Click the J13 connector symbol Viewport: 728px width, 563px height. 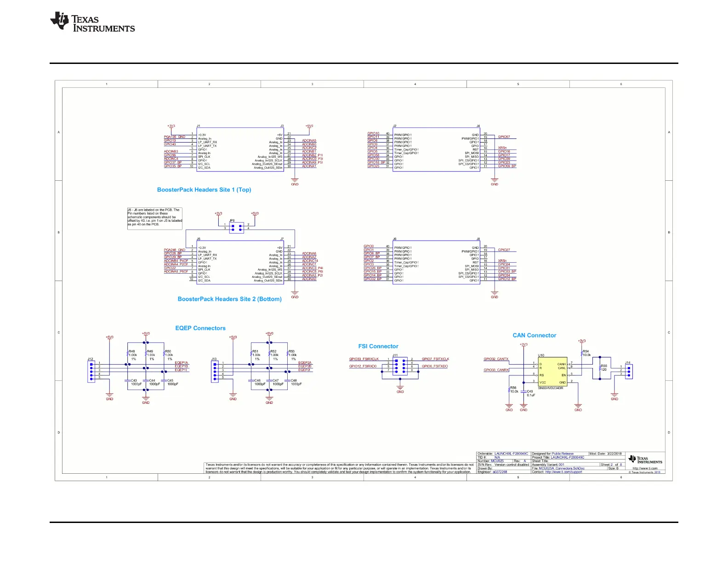point(215,371)
